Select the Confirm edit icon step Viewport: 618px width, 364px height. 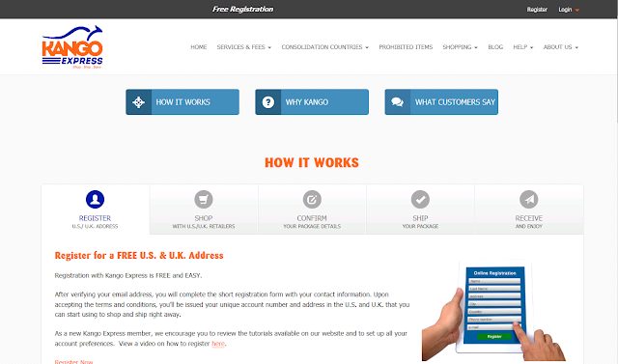point(312,199)
